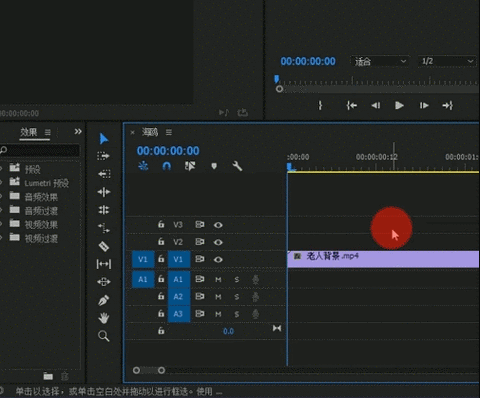This screenshot has height=398, width=480.
Task: Open the 1/2 playback resolution dropdown
Action: click(447, 61)
